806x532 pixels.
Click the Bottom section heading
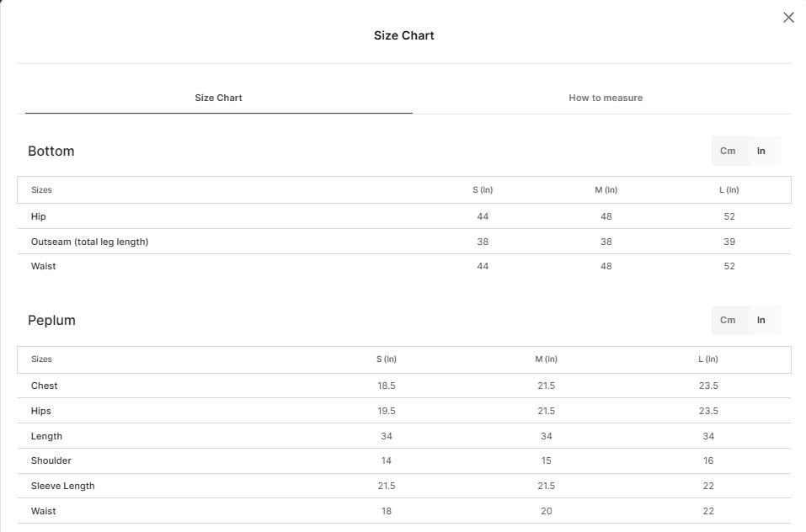tap(51, 151)
